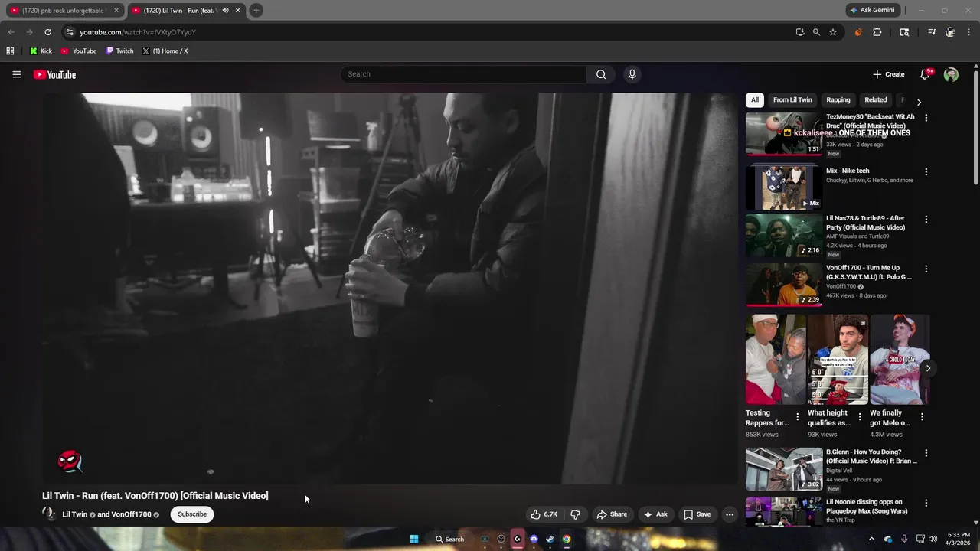Open the Google Lens search icon in toolbar

click(904, 32)
